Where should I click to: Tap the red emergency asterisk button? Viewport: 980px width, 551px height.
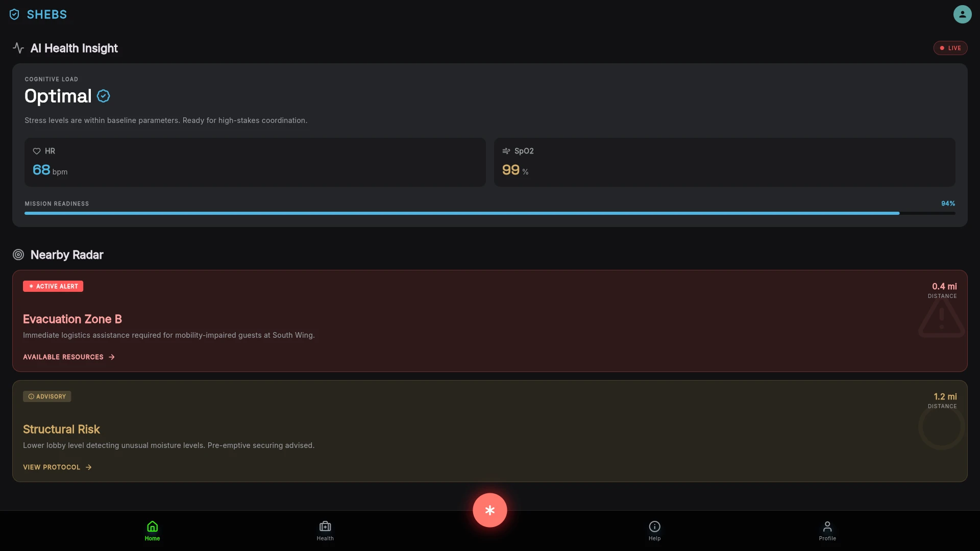pos(489,510)
